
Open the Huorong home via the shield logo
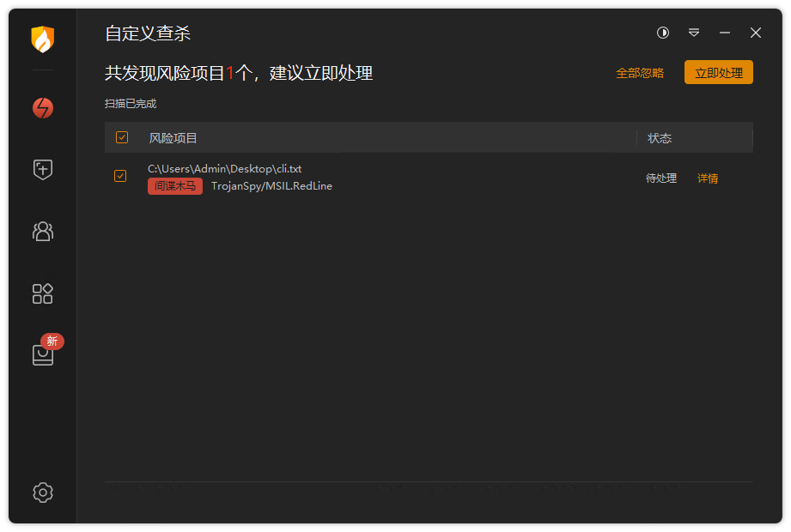[42, 41]
